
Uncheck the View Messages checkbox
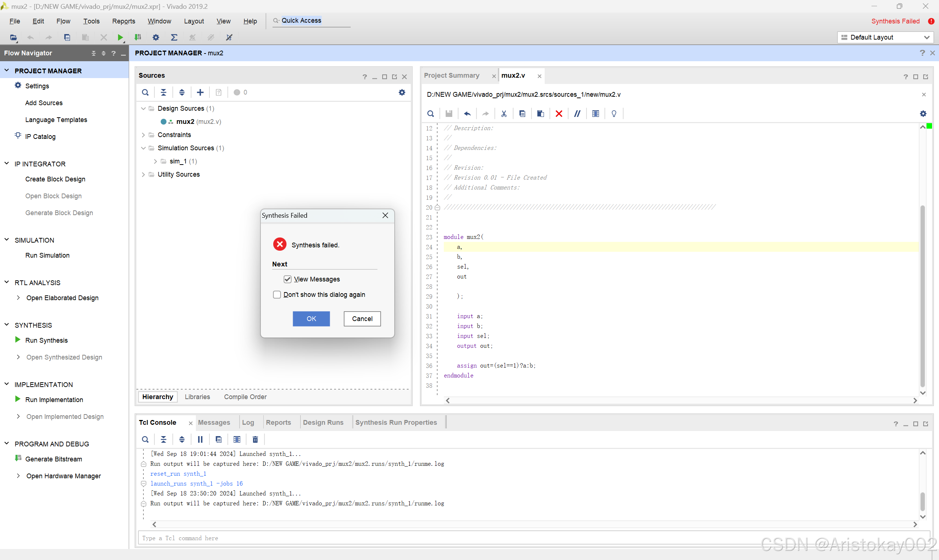click(x=287, y=279)
